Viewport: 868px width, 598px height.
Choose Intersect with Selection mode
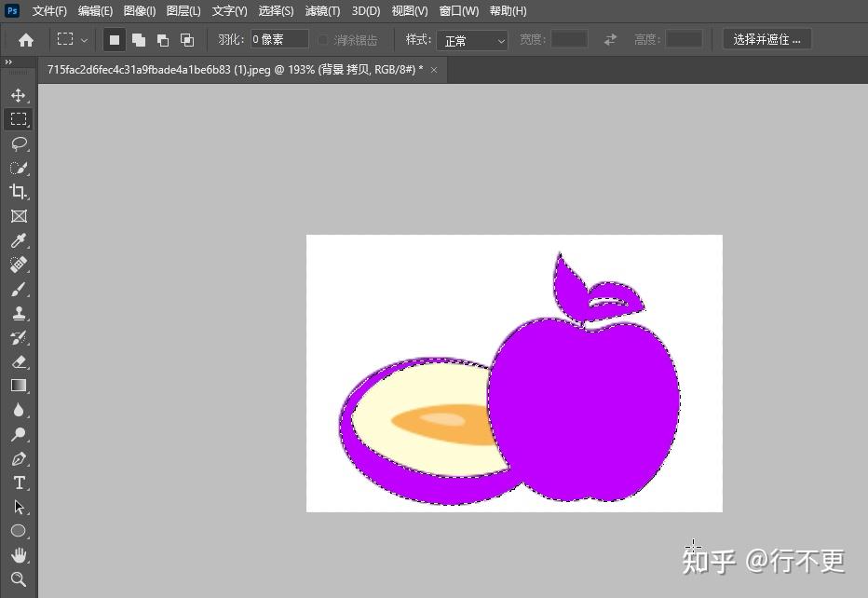(x=187, y=40)
